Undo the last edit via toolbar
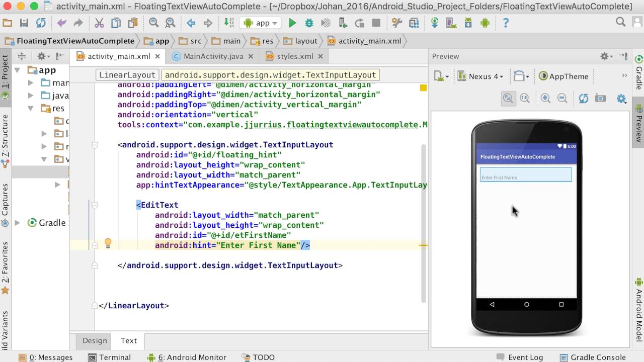Viewport: 644px width, 362px height. tap(61, 23)
